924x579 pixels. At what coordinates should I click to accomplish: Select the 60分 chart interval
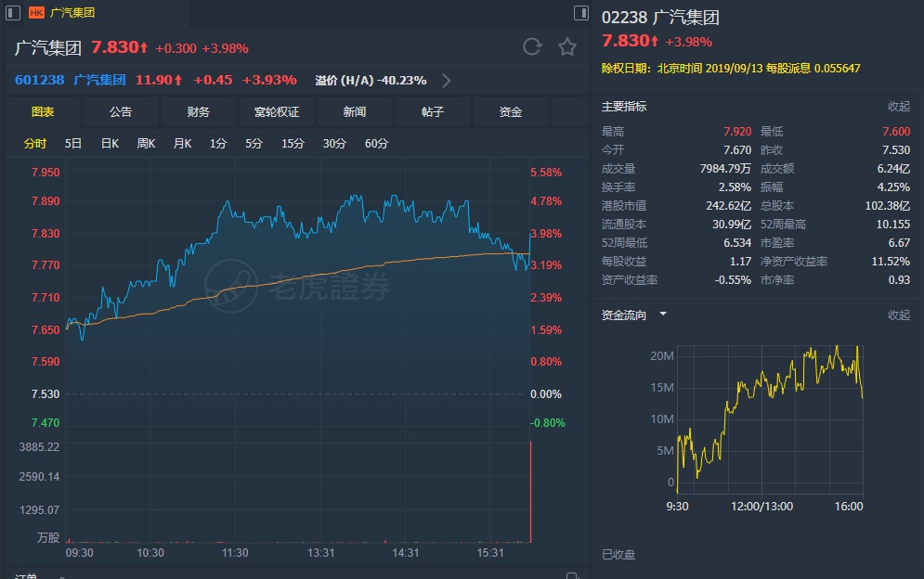point(376,144)
